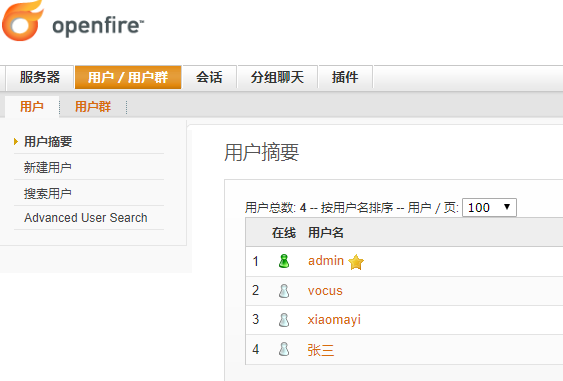Click 张三's offline presence icon
The image size is (563, 381).
pyautogui.click(x=284, y=349)
